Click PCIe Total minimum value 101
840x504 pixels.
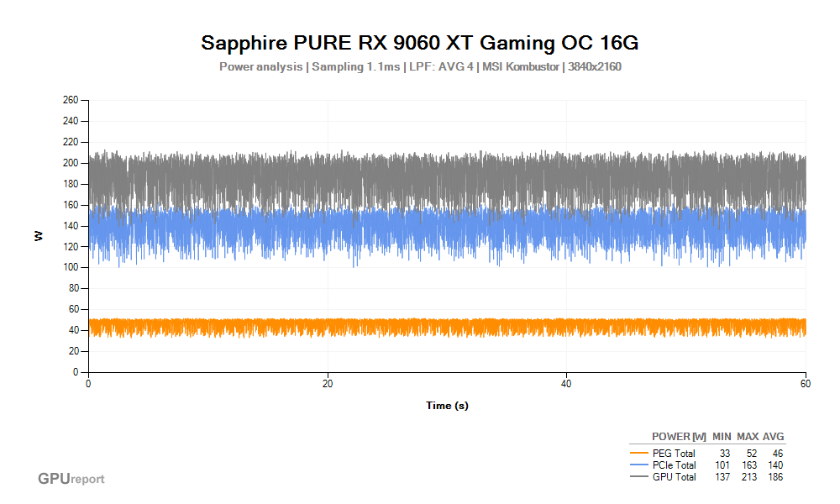pos(722,465)
